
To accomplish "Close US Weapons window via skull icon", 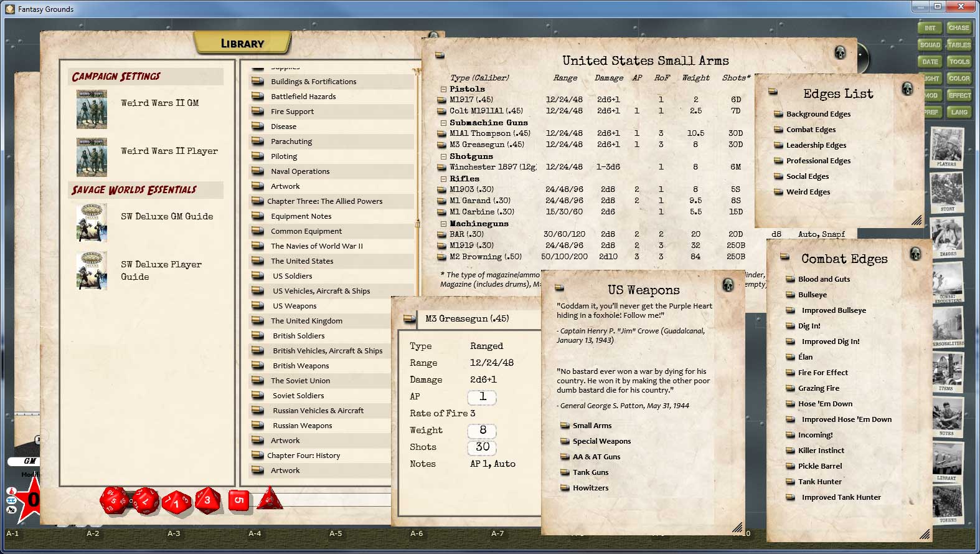I will 727,285.
